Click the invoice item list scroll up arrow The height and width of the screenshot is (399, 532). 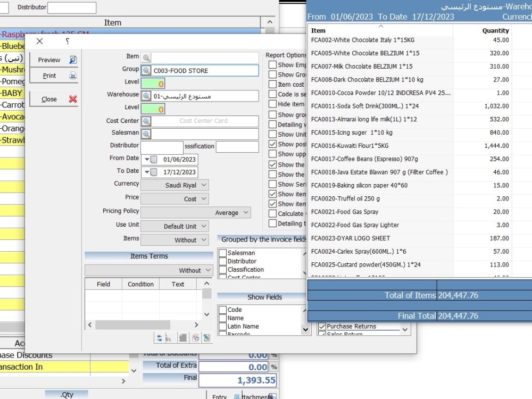click(270, 22)
